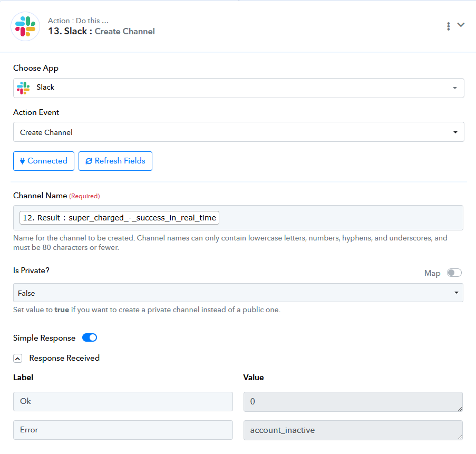Screen dimensions: 476x454
Task: Select the mapped Result tag in Channel Name
Action: coord(119,218)
